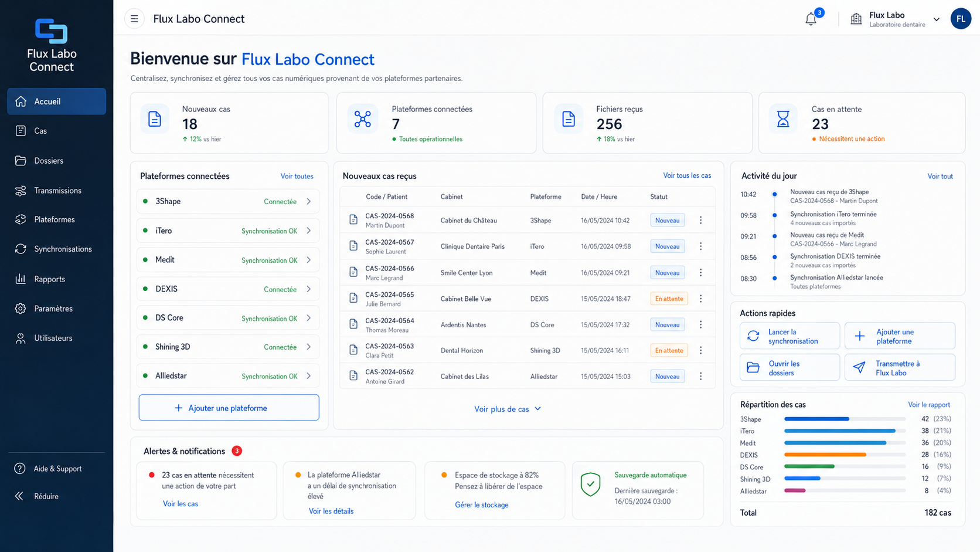Expand the Alliedstar platform chevron
The width and height of the screenshot is (980, 552).
309,376
